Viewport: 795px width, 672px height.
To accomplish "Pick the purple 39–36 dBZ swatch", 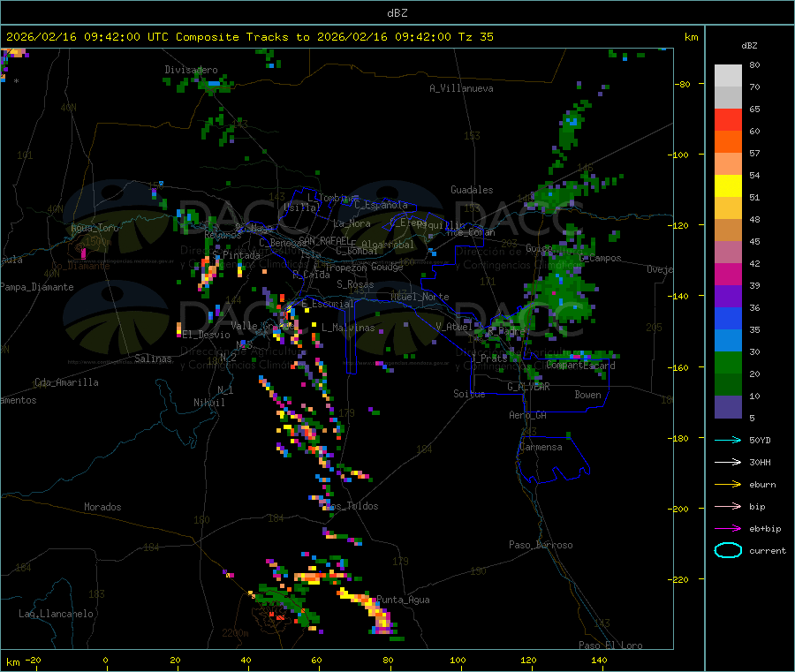I will 728,297.
